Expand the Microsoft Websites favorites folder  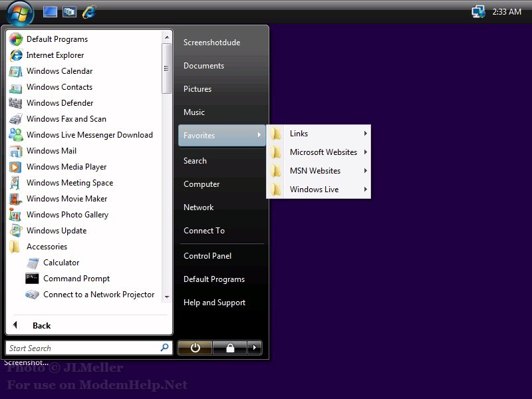click(x=323, y=152)
